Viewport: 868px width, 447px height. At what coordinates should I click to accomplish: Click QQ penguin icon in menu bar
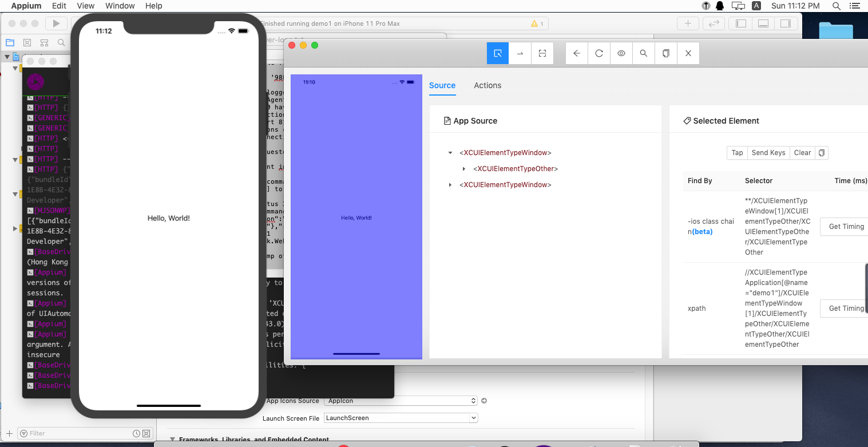click(720, 6)
